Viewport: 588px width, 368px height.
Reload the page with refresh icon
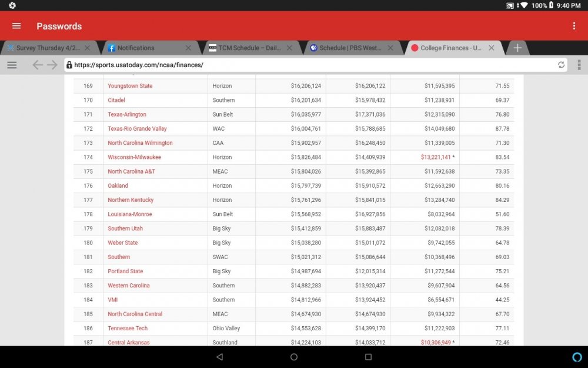pyautogui.click(x=561, y=65)
